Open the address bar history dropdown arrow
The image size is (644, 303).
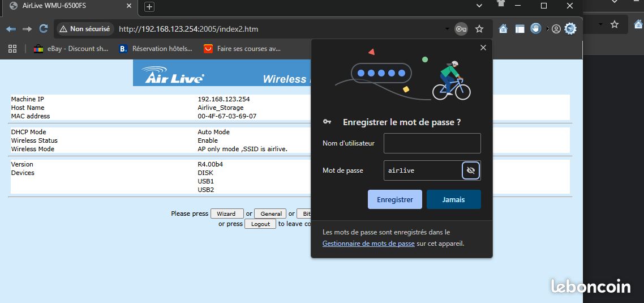(447, 29)
